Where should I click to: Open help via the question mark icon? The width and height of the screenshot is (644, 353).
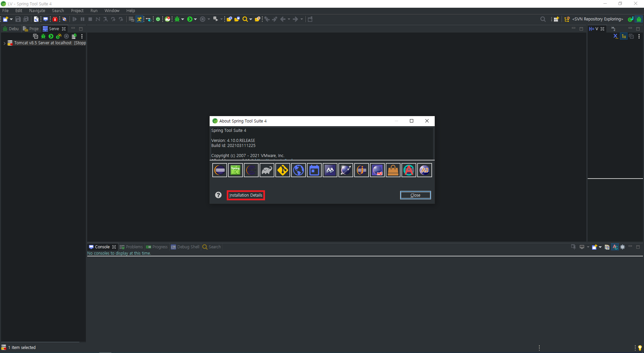click(218, 195)
